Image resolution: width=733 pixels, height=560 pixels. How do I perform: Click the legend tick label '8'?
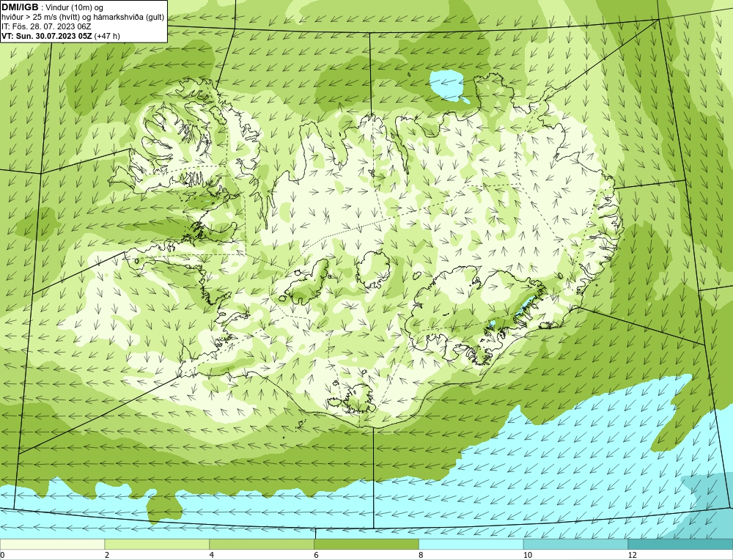pos(421,555)
